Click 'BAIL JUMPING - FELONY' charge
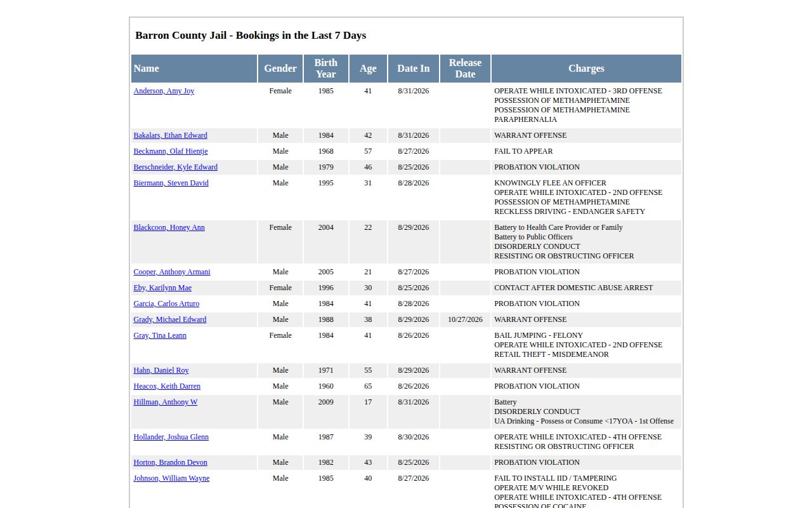The width and height of the screenshot is (812, 508). pyautogui.click(x=539, y=335)
